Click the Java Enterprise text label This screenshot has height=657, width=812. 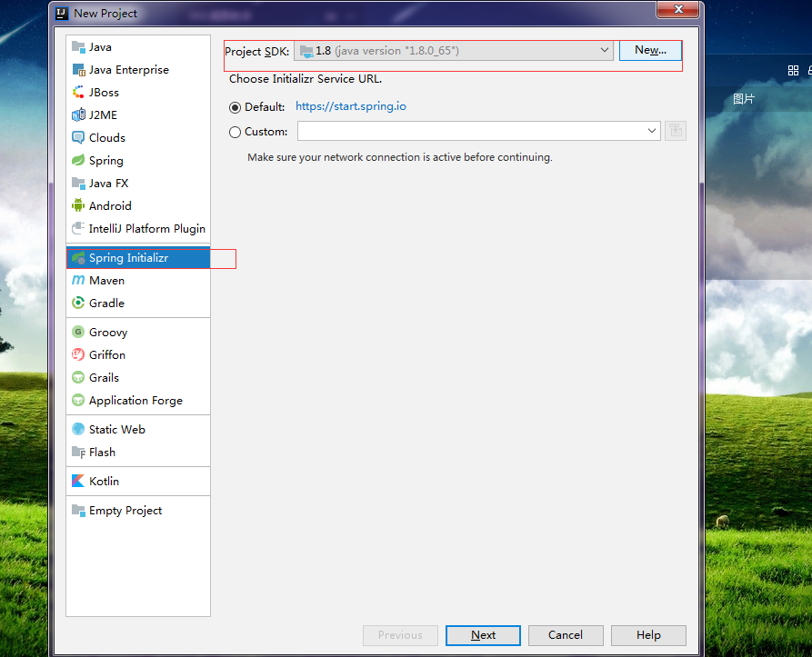click(x=129, y=70)
